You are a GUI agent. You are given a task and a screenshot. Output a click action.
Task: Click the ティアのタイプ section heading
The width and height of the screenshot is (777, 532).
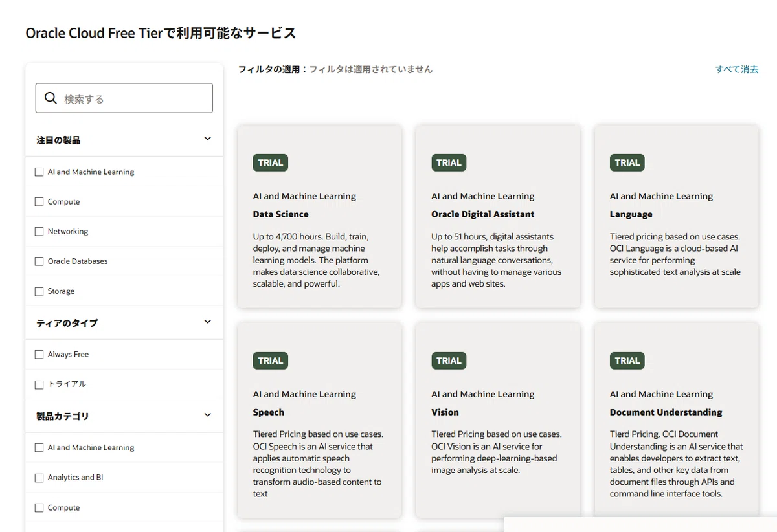point(67,323)
